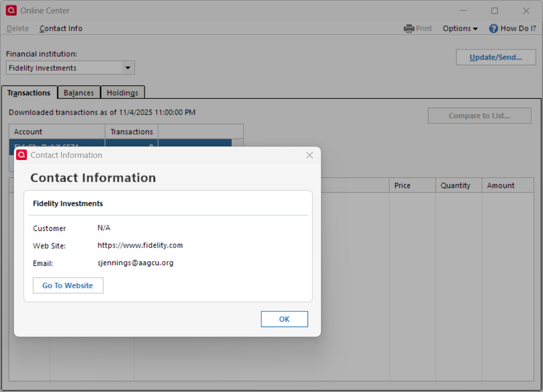Click the Fidelity Investments heading in dialog

point(68,204)
